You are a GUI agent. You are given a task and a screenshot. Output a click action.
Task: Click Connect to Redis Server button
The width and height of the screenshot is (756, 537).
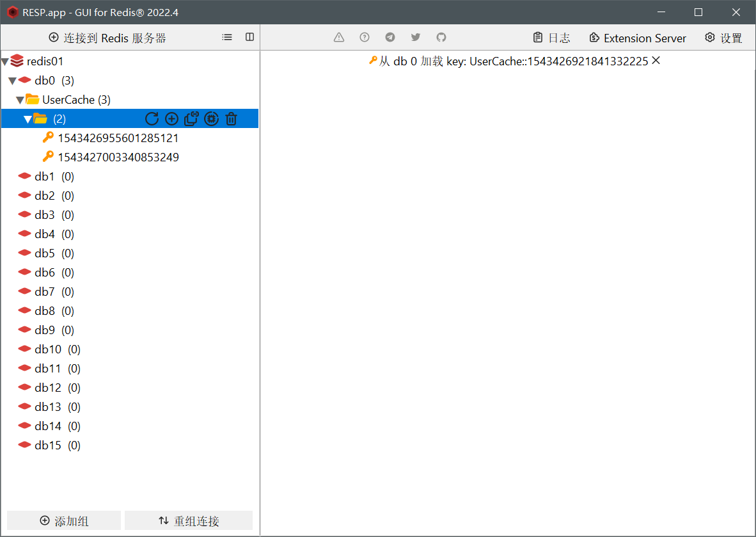107,38
